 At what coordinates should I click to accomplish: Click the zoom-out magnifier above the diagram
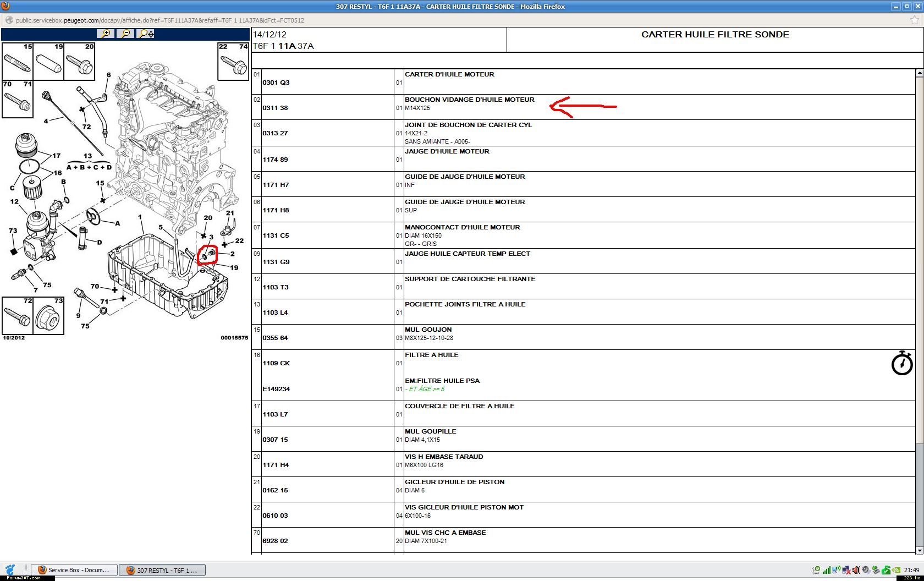pos(125,34)
